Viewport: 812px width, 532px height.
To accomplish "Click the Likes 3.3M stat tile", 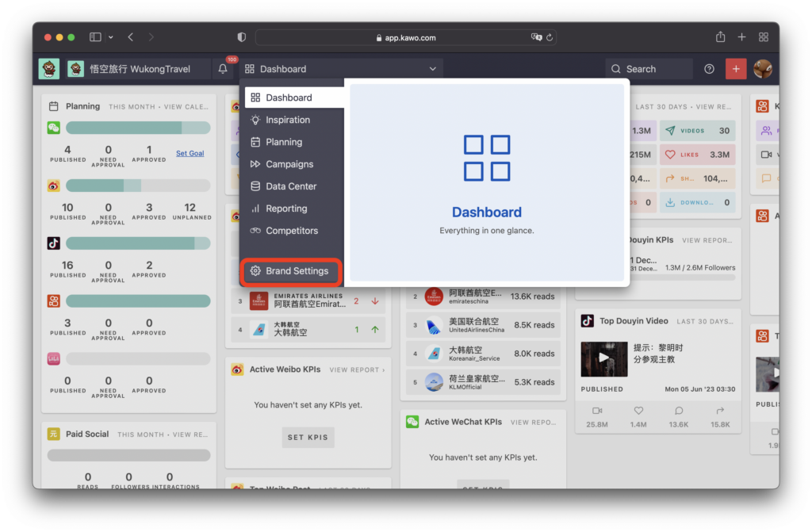I will [698, 155].
